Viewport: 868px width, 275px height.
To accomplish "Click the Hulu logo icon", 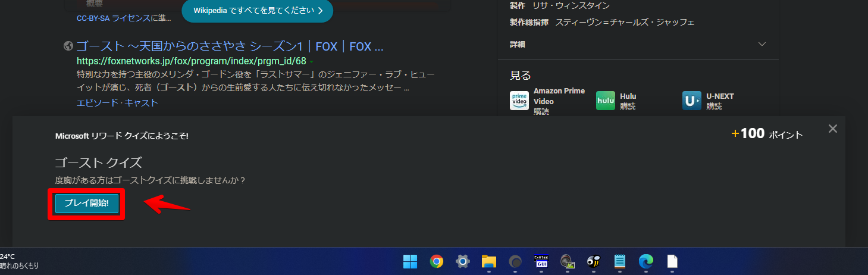I will coord(606,101).
